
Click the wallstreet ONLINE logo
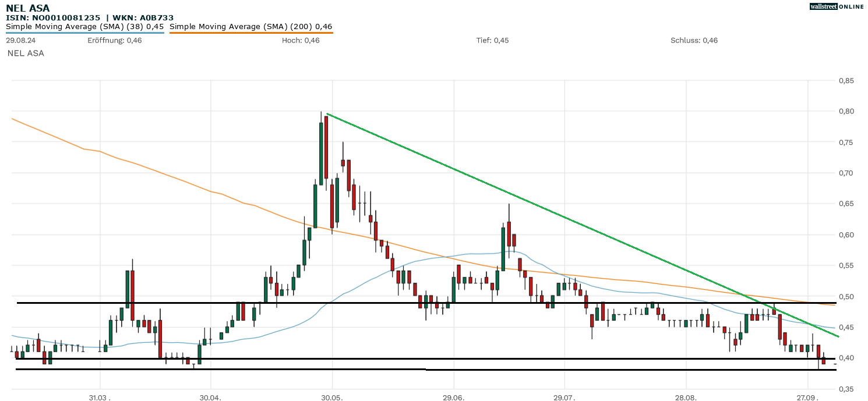tap(837, 6)
